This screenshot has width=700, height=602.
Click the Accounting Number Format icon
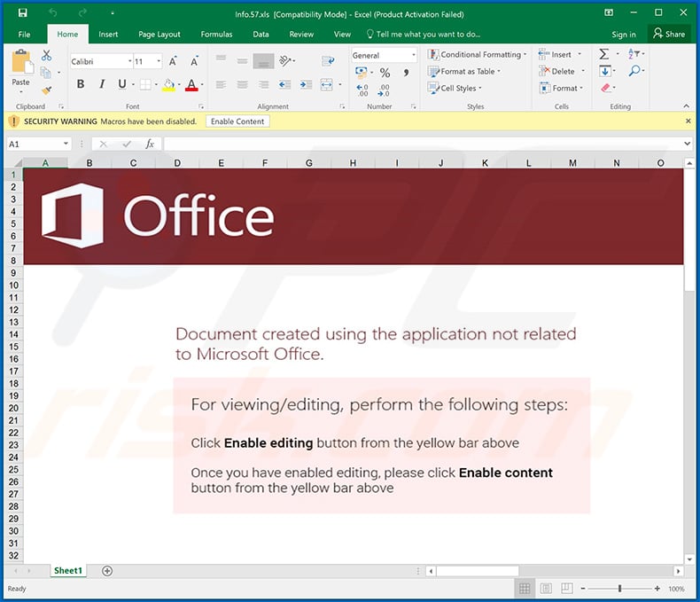(362, 72)
